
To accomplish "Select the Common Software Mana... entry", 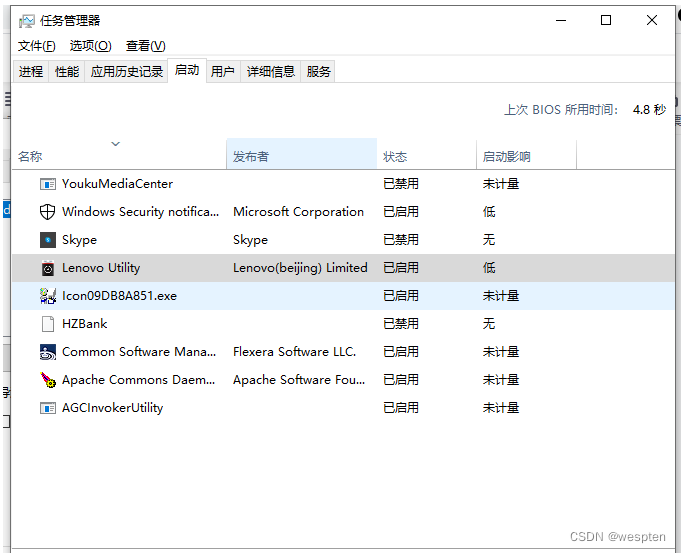I will tap(139, 352).
